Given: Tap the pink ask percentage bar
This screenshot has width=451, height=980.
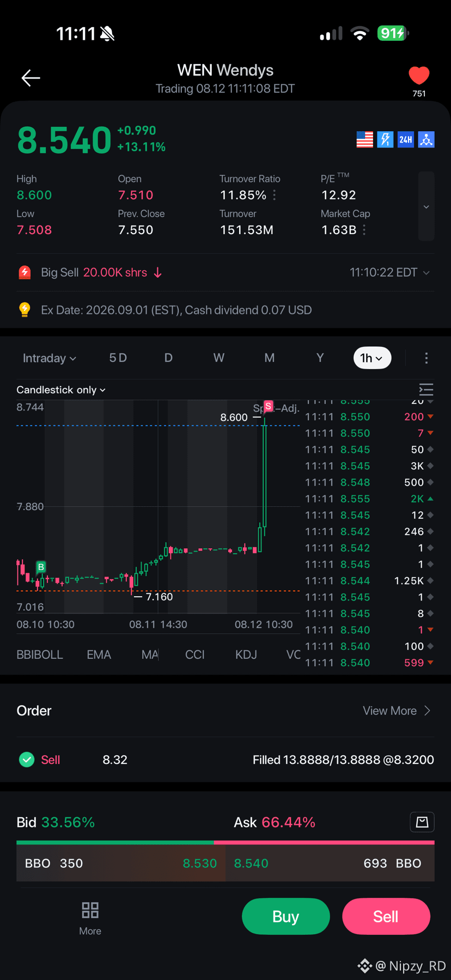Looking at the screenshot, I should pyautogui.click(x=324, y=842).
